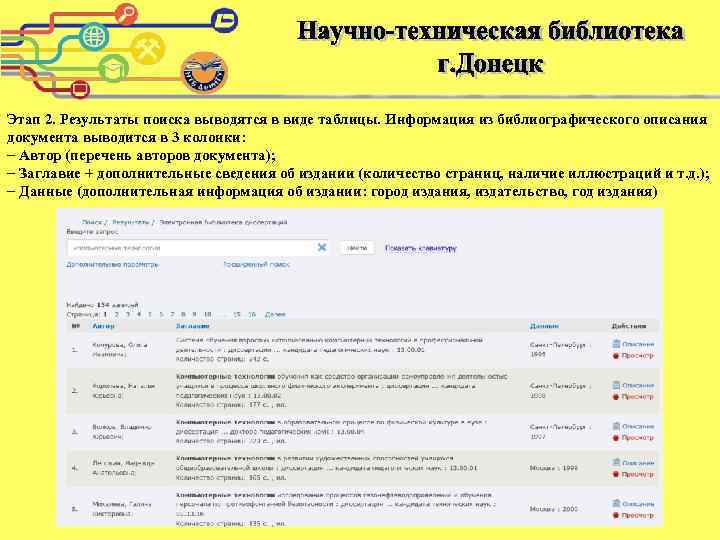Click the author name in row 2
The height and width of the screenshot is (540, 720).
pyautogui.click(x=124, y=391)
